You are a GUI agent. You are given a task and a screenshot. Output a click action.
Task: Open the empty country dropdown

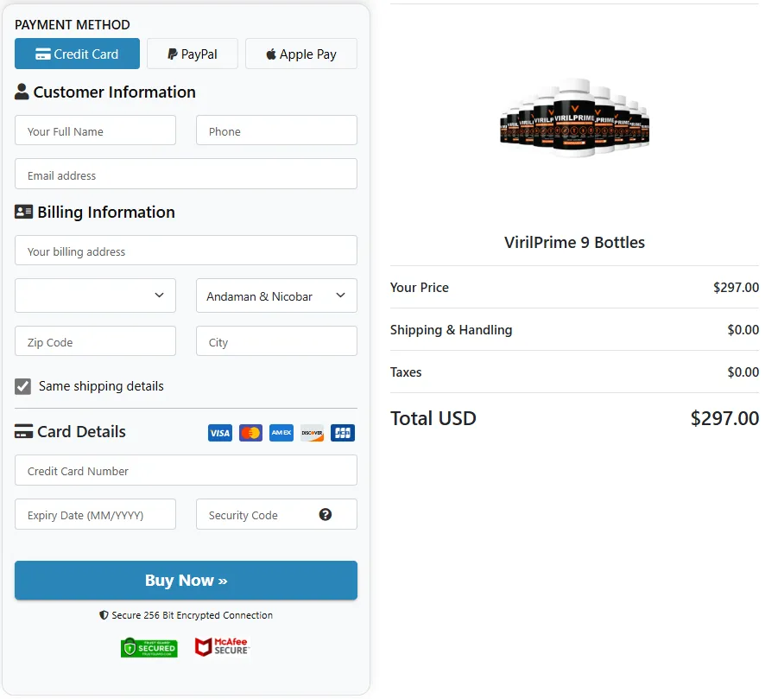click(x=95, y=295)
